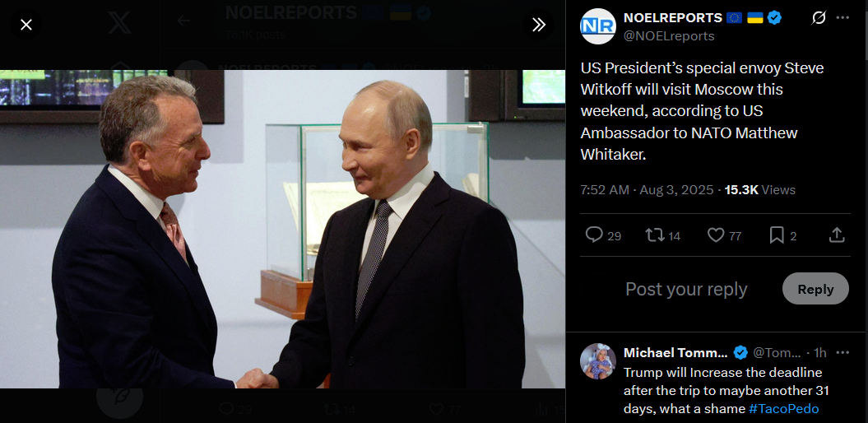Close the image viewer with X icon
Screen dimensions: 868x423
pos(26,25)
